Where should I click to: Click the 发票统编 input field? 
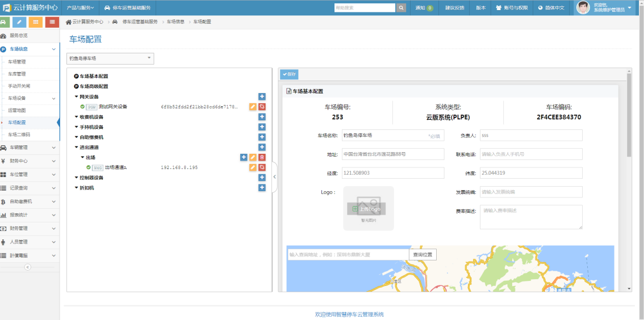tap(531, 192)
